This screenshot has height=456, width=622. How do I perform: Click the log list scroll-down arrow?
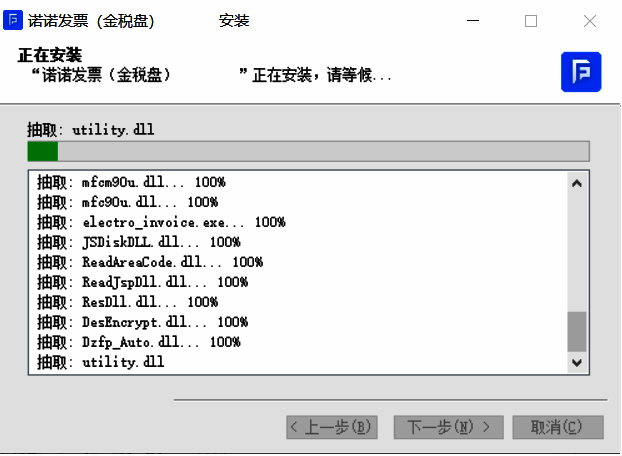(x=577, y=362)
